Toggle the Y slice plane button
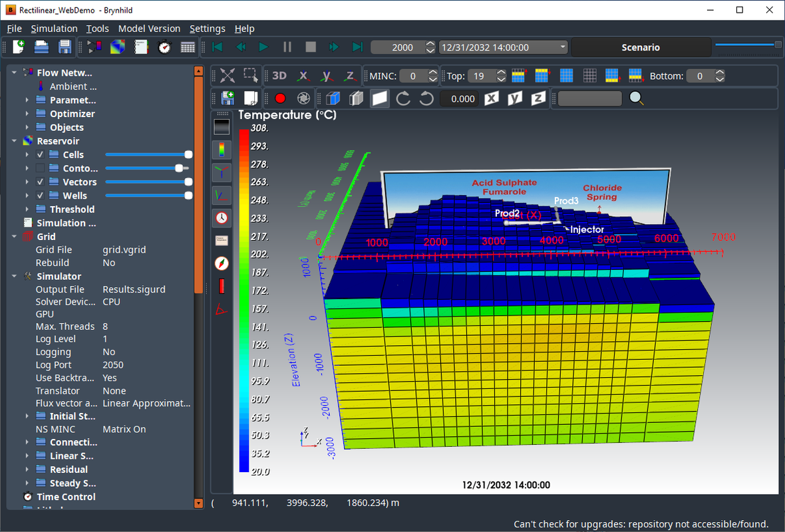785x532 pixels. tap(515, 98)
